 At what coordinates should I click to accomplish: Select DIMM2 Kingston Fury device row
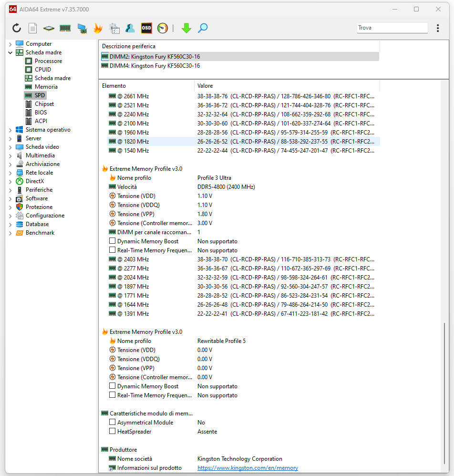click(240, 57)
